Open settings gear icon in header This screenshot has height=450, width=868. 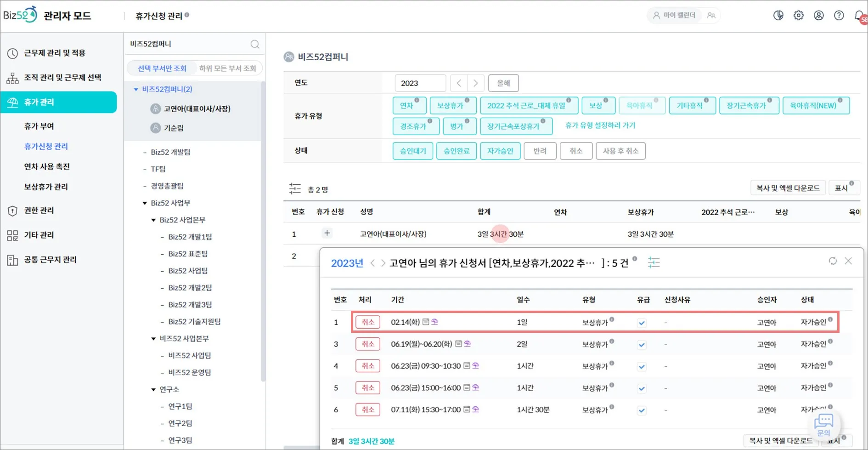pyautogui.click(x=799, y=15)
